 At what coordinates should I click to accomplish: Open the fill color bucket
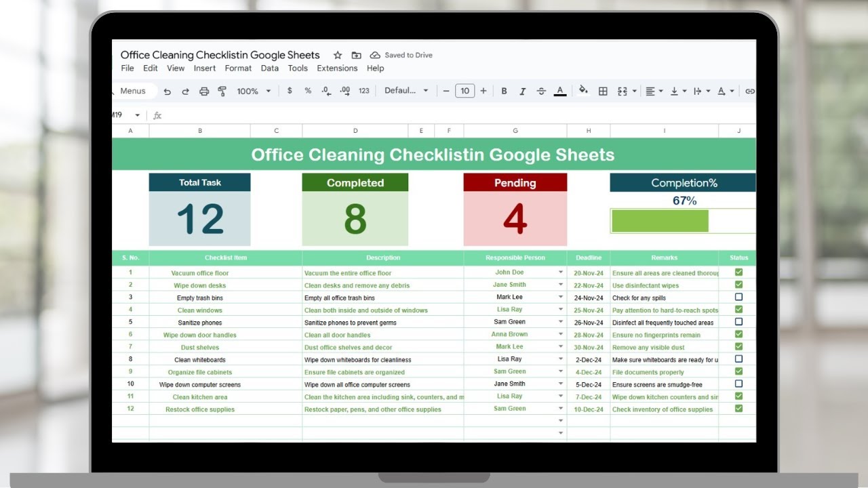[x=583, y=91]
